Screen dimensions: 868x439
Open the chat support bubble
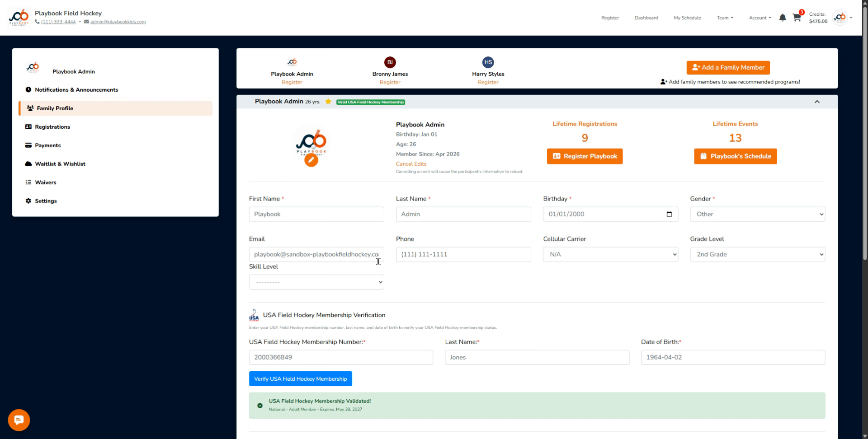click(19, 420)
